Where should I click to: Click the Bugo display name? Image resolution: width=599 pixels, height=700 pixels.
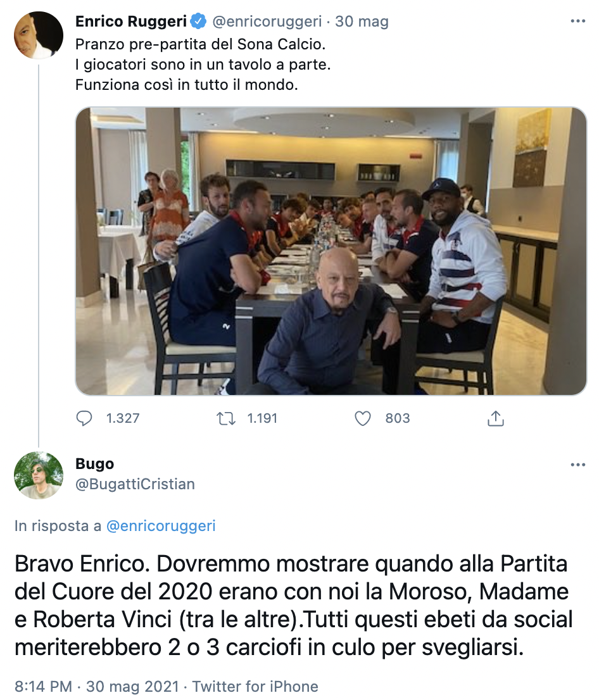pyautogui.click(x=95, y=464)
